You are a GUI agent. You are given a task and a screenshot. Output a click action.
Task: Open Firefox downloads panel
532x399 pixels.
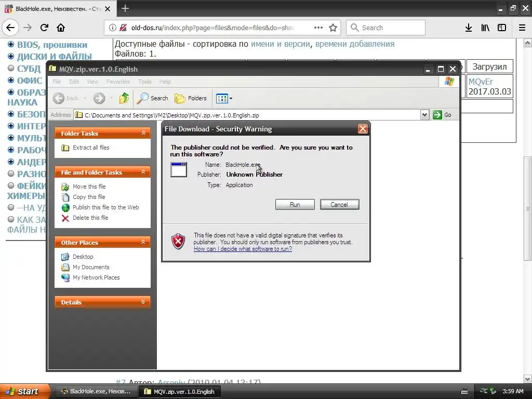point(468,28)
